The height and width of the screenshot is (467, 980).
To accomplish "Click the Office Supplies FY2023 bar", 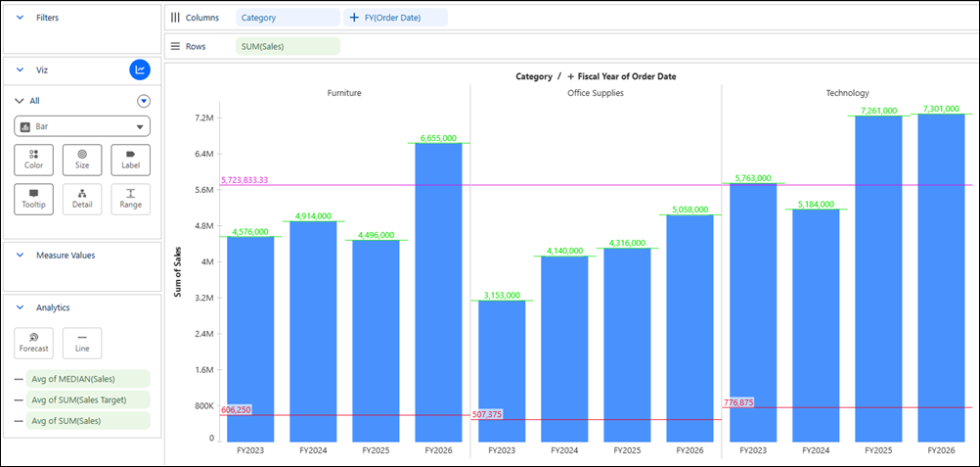I will [502, 371].
